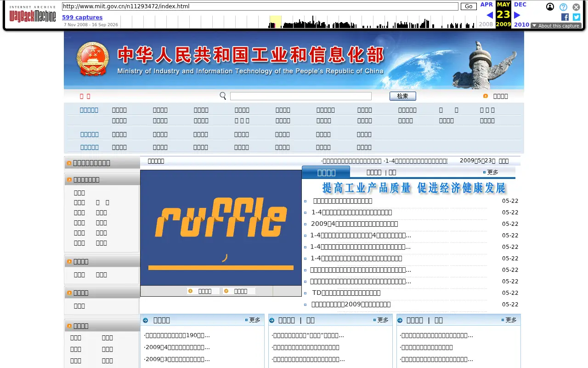Focus the site search text box
Screen dimensions: 588x368
pyautogui.click(x=301, y=96)
